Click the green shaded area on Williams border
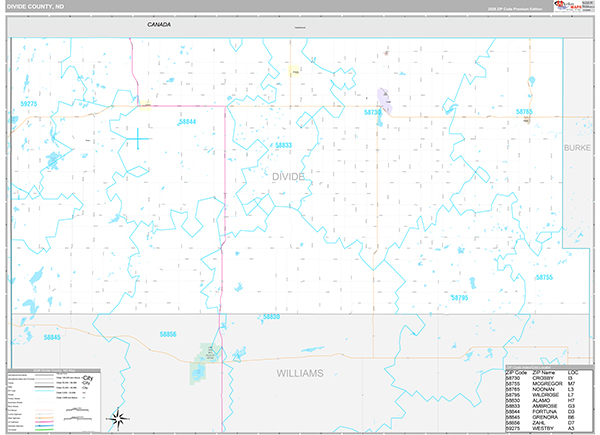The image size is (600, 435). 205,363
